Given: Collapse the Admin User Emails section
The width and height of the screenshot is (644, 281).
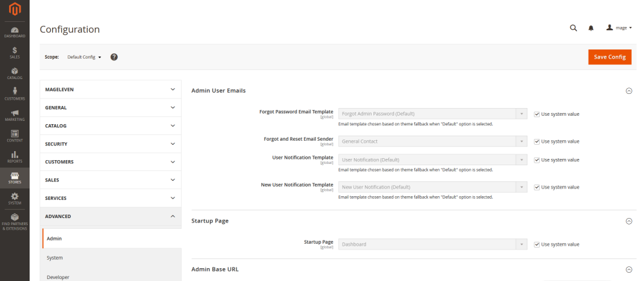Looking at the screenshot, I should pos(629,91).
